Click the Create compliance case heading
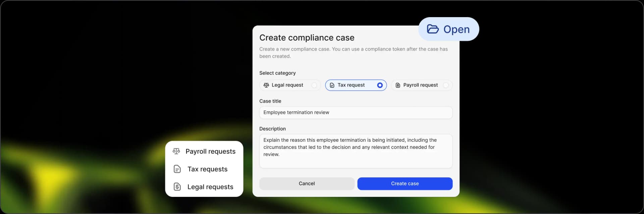 pyautogui.click(x=307, y=38)
